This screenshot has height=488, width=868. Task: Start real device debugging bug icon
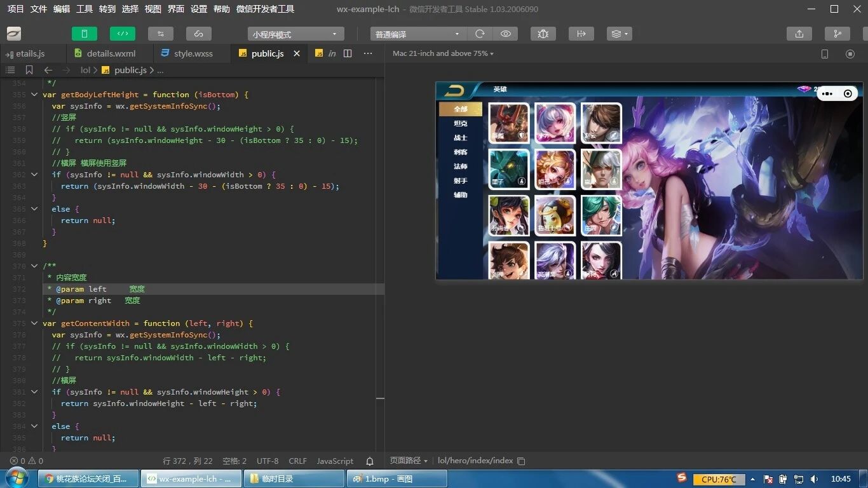tap(543, 34)
